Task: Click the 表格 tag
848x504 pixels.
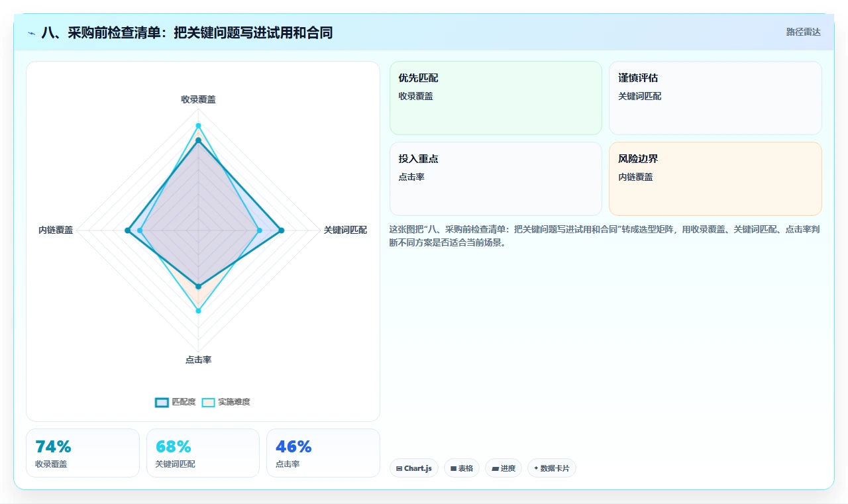Action: coord(462,468)
